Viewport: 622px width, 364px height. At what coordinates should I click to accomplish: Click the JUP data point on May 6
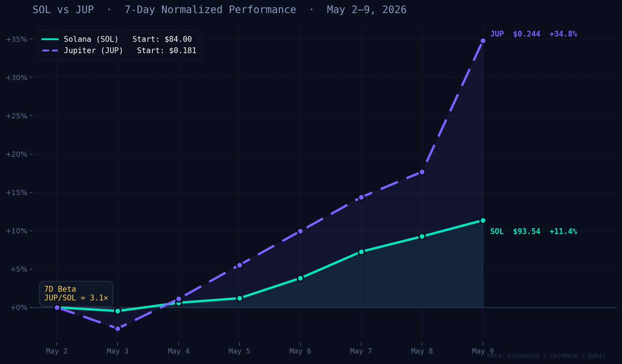(300, 231)
